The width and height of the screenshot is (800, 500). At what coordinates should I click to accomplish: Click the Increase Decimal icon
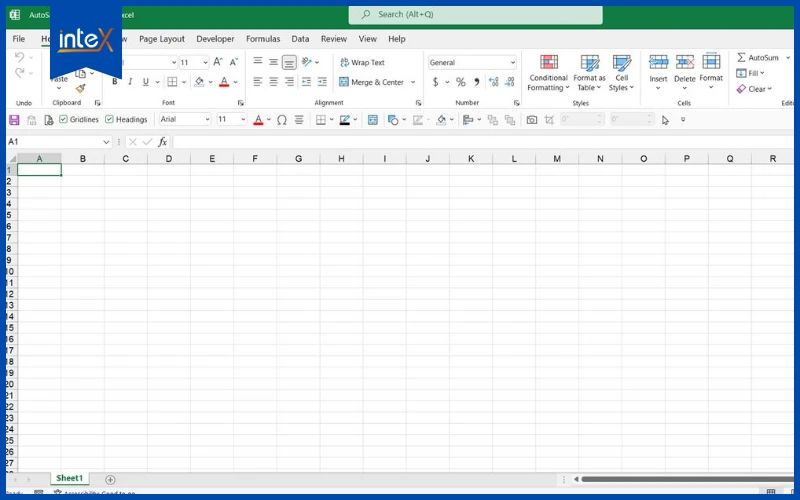point(493,82)
